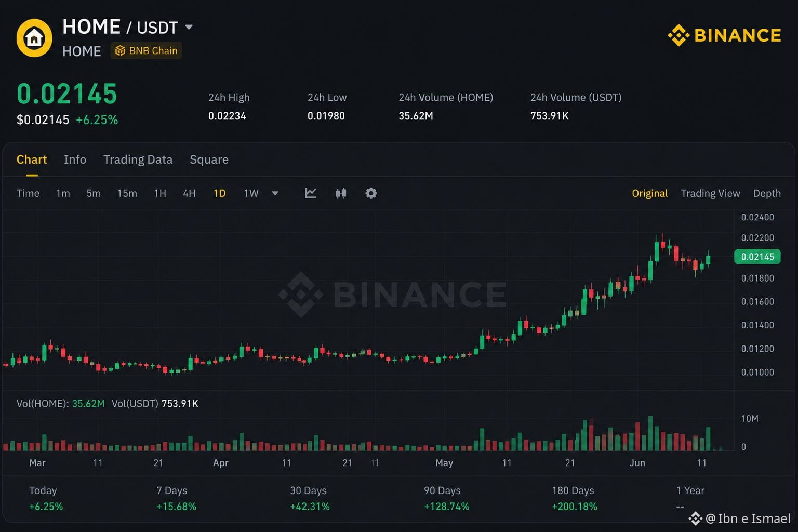Click 24h Volume (HOME) value 35.62M
This screenshot has height=532, width=798.
[416, 116]
